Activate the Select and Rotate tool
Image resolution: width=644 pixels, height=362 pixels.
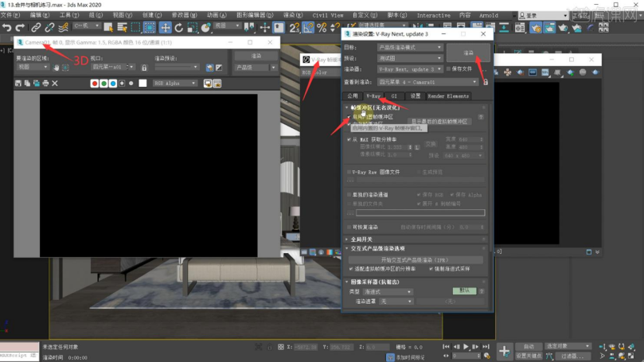[178, 28]
